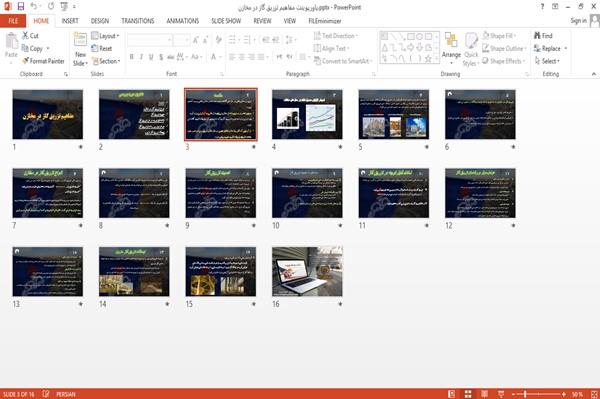Open PowerPoint Help question mark
This screenshot has height=399, width=600.
pyautogui.click(x=542, y=7)
